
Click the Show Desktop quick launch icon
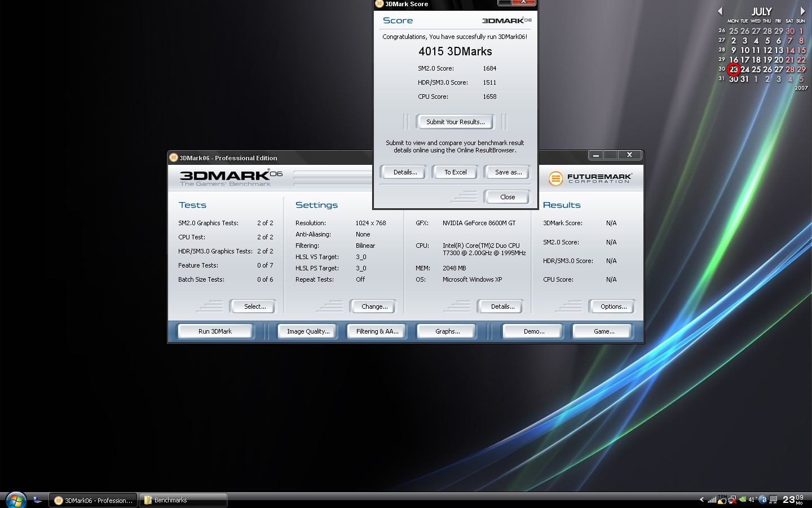pyautogui.click(x=38, y=500)
